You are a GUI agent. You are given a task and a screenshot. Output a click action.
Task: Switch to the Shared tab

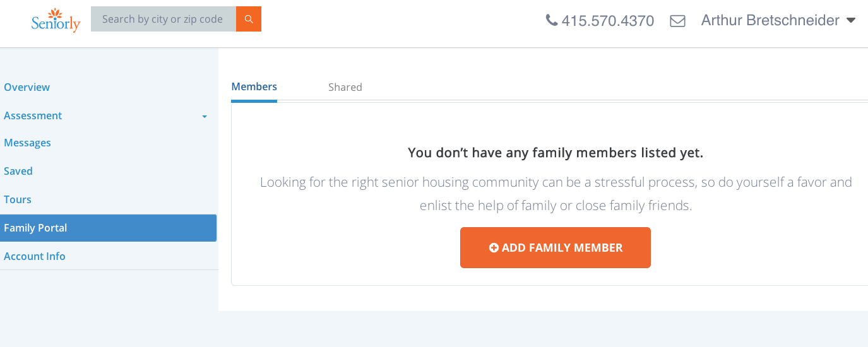[x=345, y=87]
